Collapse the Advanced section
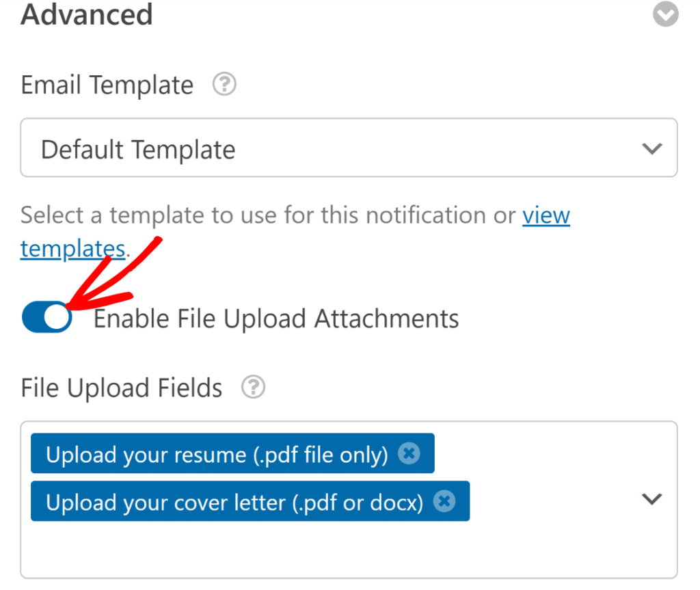The image size is (700, 590). (665, 14)
